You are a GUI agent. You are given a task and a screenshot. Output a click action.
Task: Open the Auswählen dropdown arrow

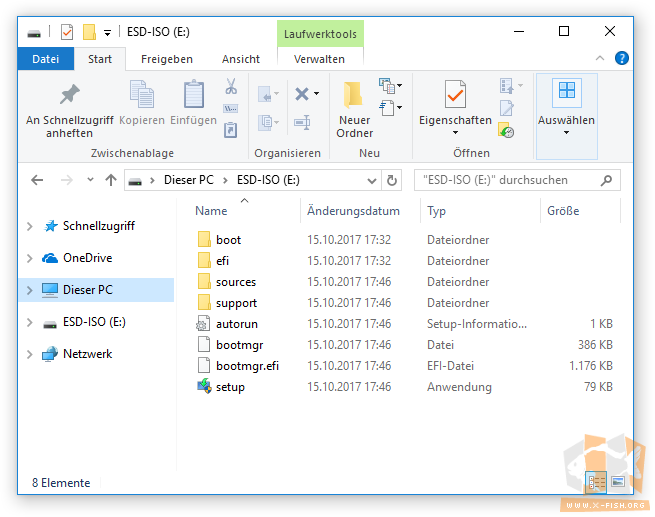(x=566, y=133)
